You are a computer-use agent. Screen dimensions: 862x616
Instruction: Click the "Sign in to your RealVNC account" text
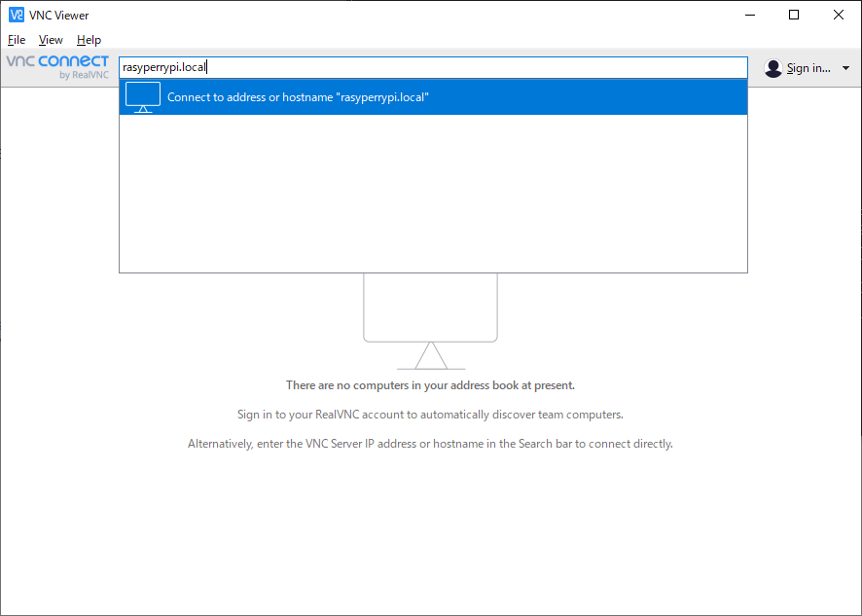[430, 415]
